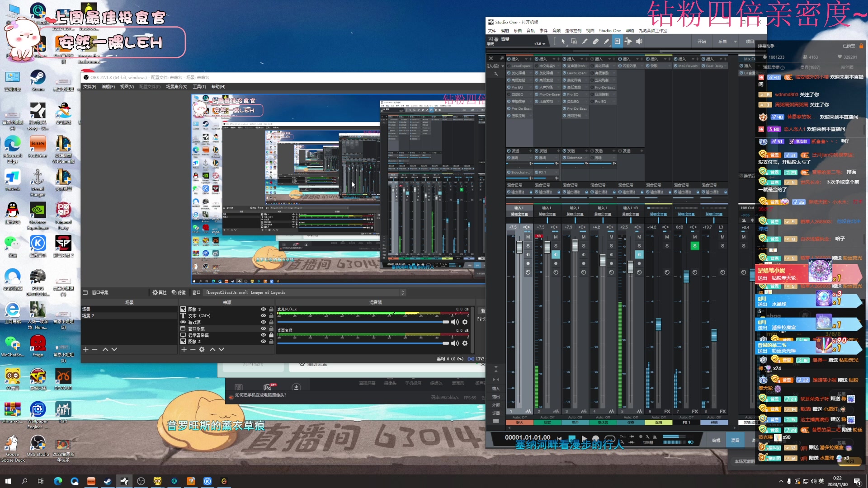Select the Arrow tool in Studio One toolbar
Viewport: 868px width, 488px height.
[x=563, y=41]
